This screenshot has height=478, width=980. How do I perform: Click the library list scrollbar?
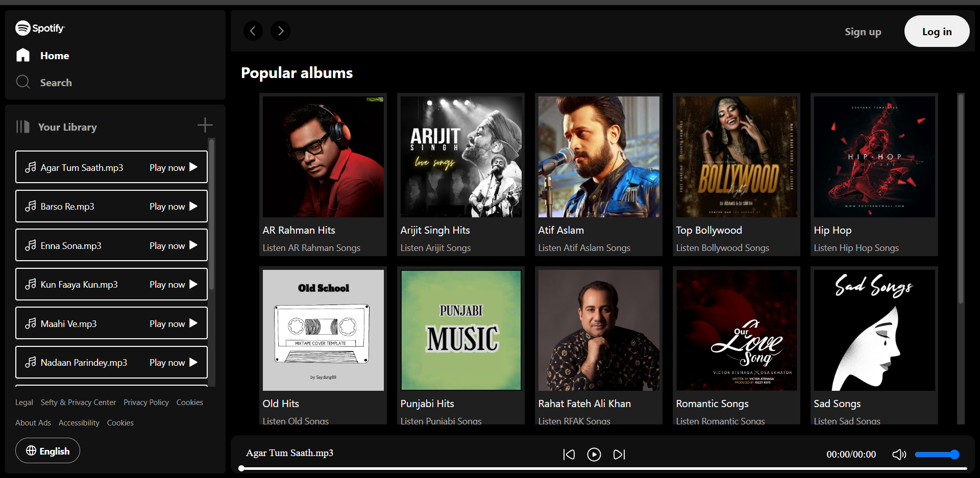tap(211, 214)
